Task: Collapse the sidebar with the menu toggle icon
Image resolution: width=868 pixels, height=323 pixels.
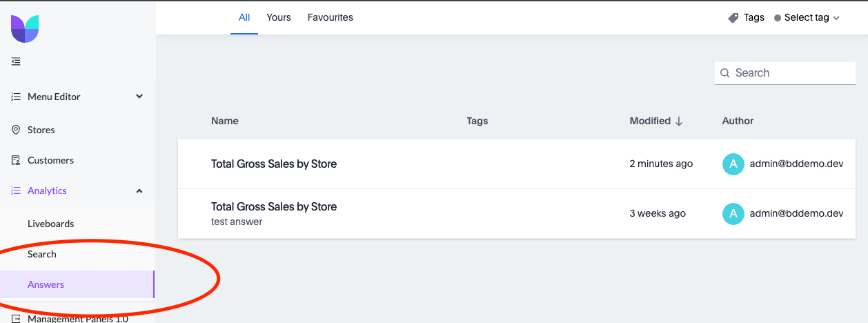Action: click(x=16, y=61)
